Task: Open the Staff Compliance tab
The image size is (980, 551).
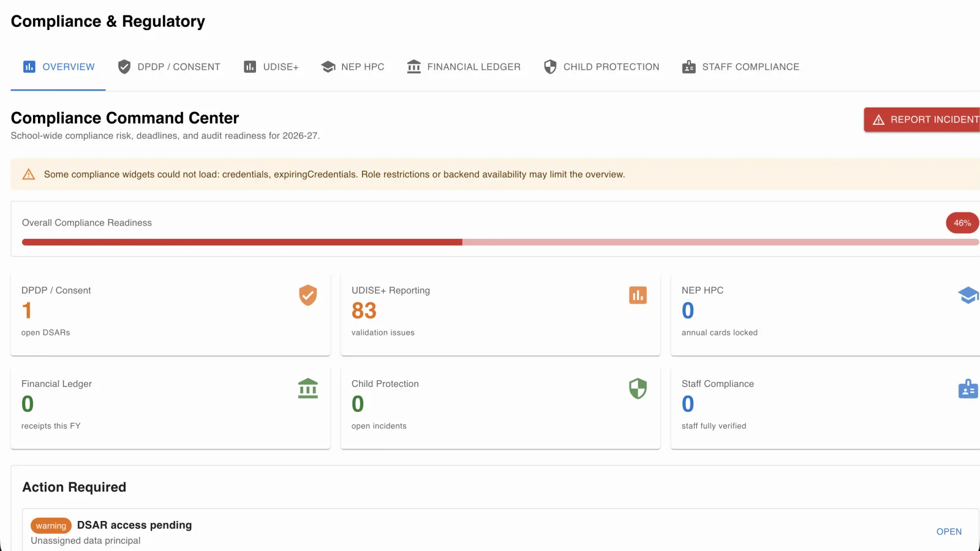Action: [x=741, y=67]
